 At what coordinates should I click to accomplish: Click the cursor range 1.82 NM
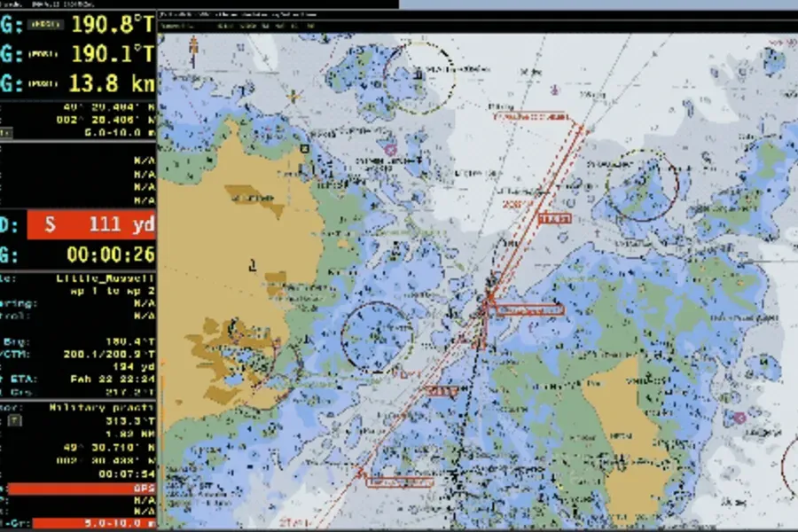click(x=129, y=434)
